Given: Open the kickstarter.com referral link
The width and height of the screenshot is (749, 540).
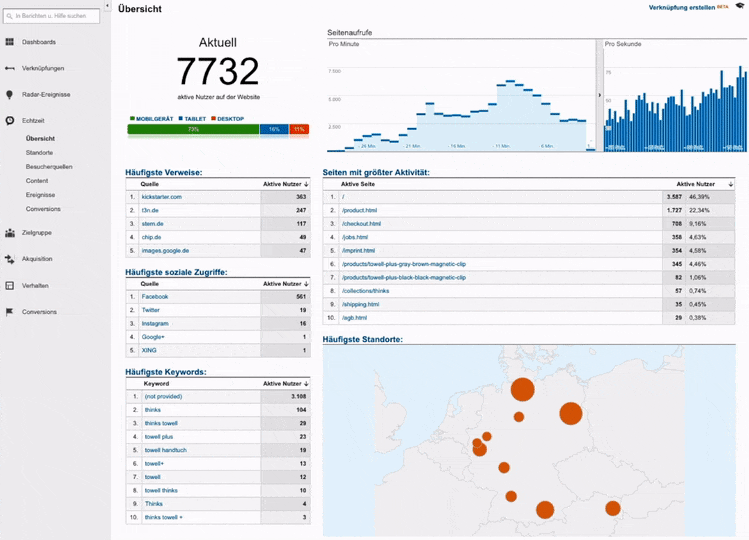Looking at the screenshot, I should click(x=161, y=197).
